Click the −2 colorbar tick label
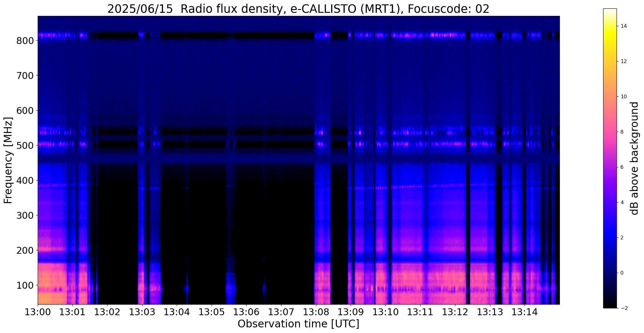Image resolution: width=644 pixels, height=333 pixels. [624, 308]
